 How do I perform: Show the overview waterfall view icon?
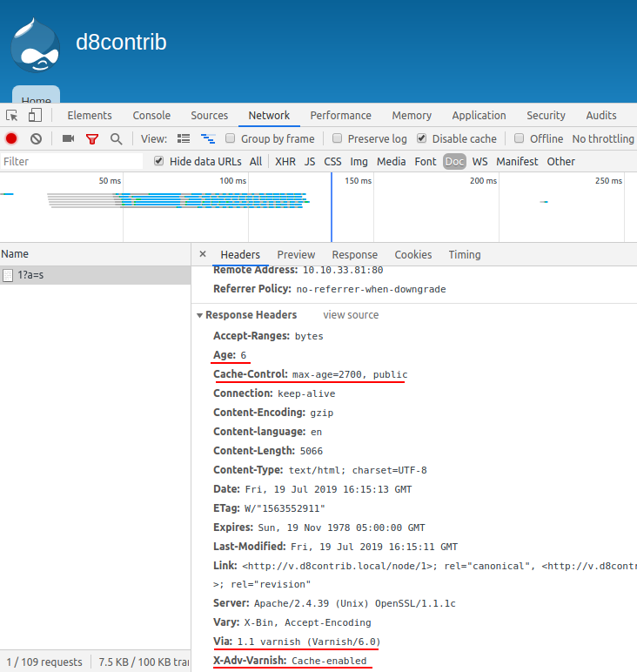coord(208,138)
